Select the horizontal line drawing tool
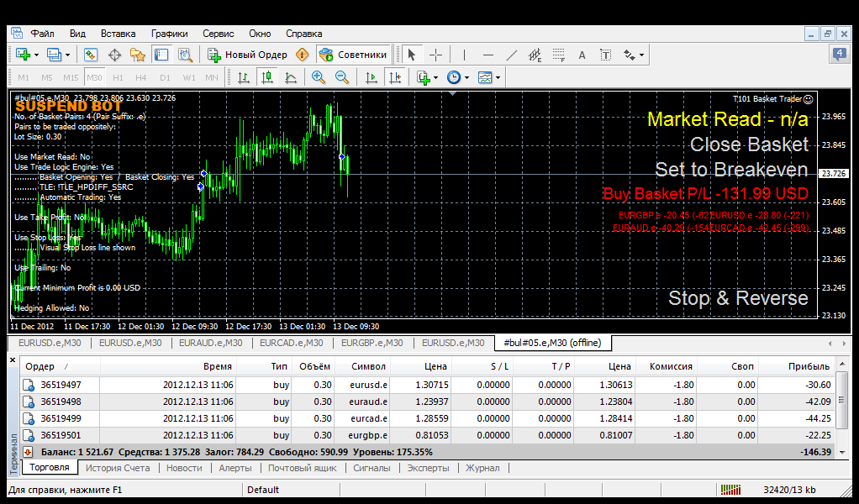The height and width of the screenshot is (504, 859). tap(488, 55)
